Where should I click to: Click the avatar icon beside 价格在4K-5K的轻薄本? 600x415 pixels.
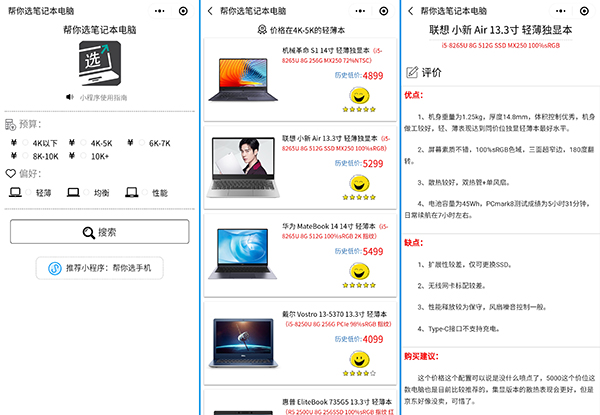tap(262, 30)
